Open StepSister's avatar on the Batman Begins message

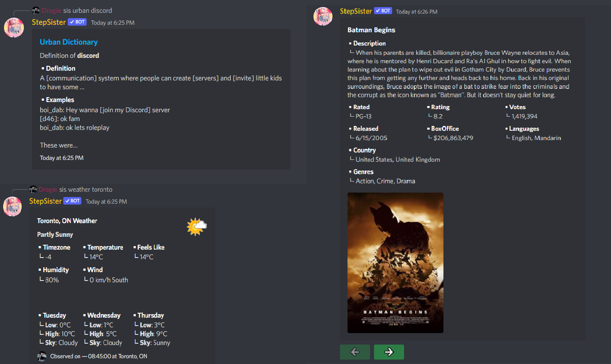coord(323,17)
